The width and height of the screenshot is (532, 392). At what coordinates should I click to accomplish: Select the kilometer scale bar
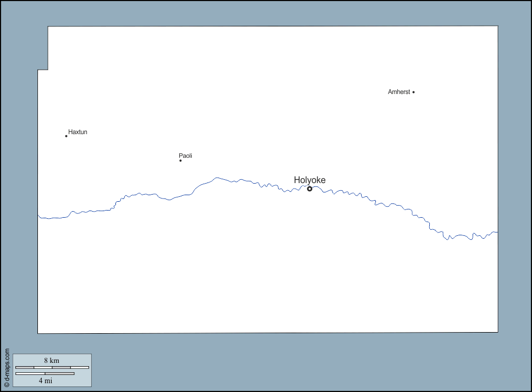[52, 367]
